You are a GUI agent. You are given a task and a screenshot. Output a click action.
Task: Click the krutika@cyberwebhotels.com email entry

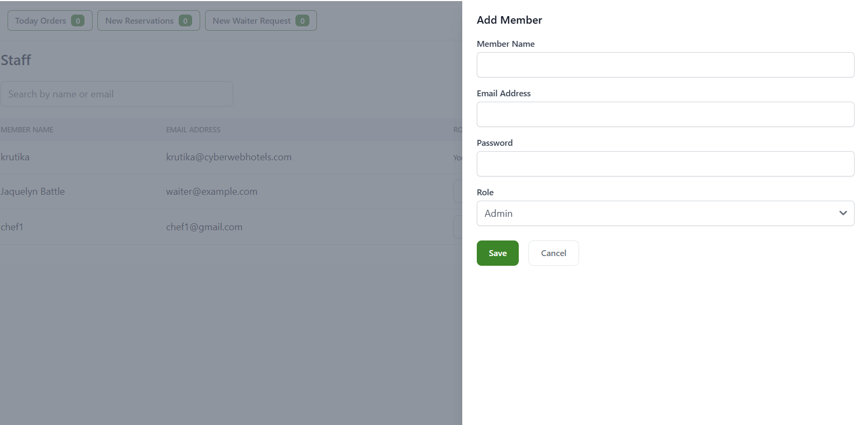pos(229,157)
